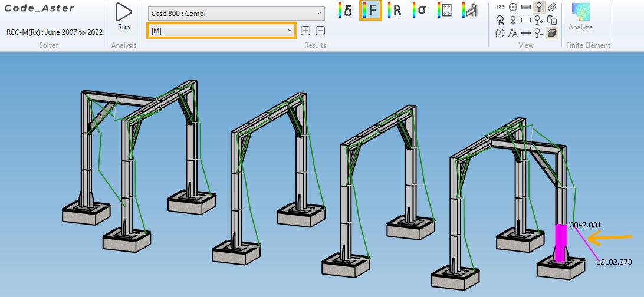Click the paperclip attachment icon
The height and width of the screenshot is (297, 644).
coord(552,7)
